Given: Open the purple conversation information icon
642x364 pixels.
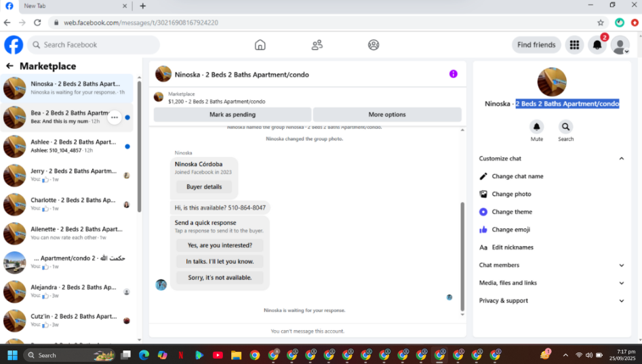Looking at the screenshot, I should [x=454, y=74].
